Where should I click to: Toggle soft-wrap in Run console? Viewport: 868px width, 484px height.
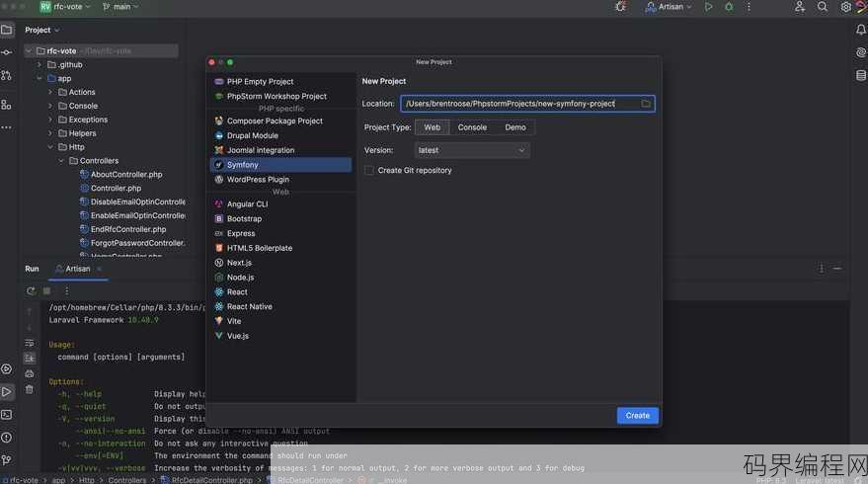point(30,343)
